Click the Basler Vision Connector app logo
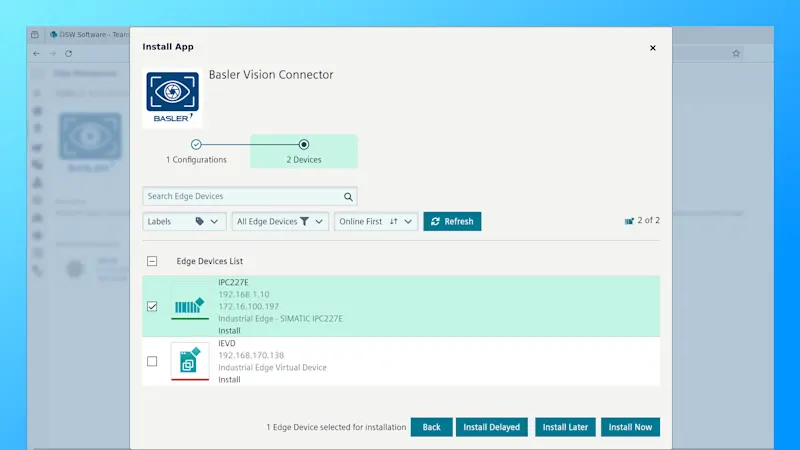The image size is (800, 450). 172,97
